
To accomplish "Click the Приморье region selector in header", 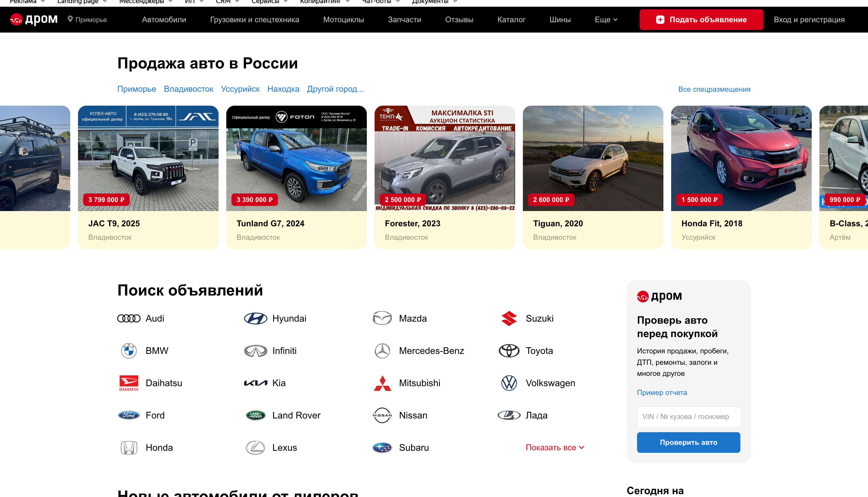I will pos(87,19).
